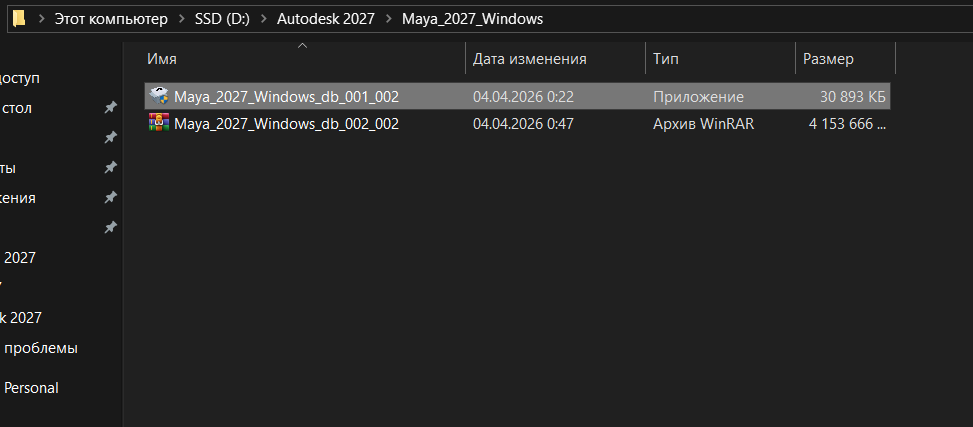
Task: Open the chevron dropdown after "Этот компьютер"
Action: pyautogui.click(x=181, y=19)
